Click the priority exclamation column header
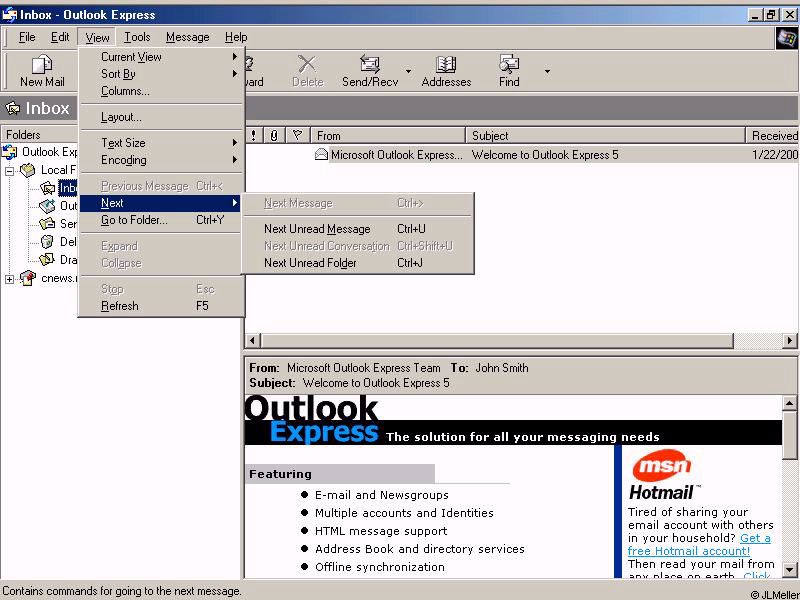The height and width of the screenshot is (600, 800). pos(254,135)
